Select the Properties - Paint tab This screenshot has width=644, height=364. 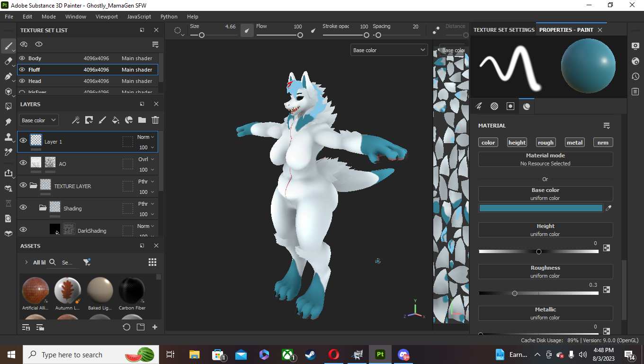[566, 30]
